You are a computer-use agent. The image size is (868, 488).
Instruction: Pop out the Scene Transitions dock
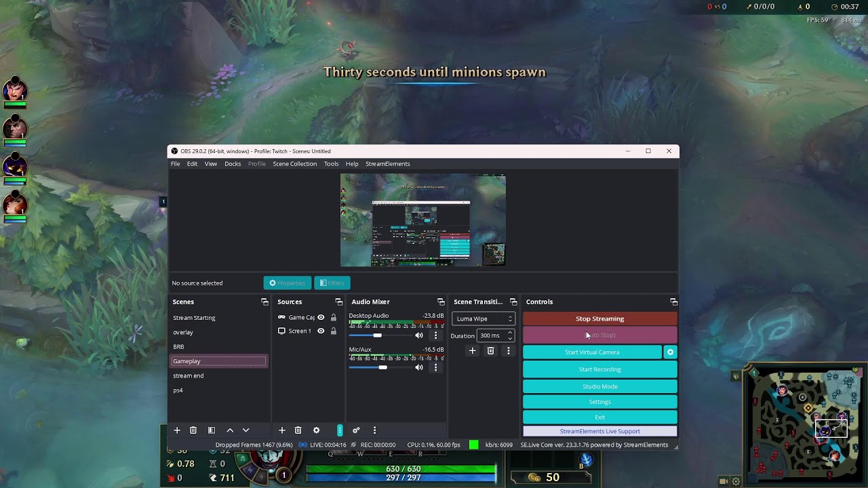pos(513,302)
